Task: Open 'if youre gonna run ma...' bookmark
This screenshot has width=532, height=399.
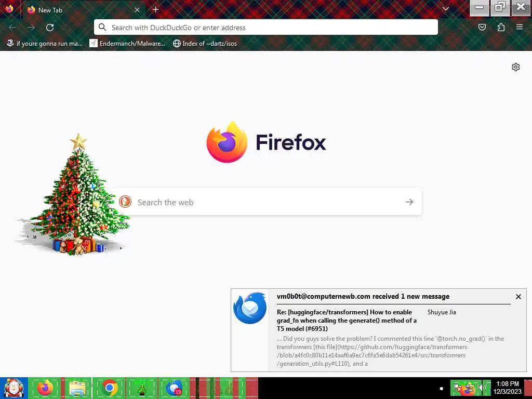Action: (x=45, y=44)
